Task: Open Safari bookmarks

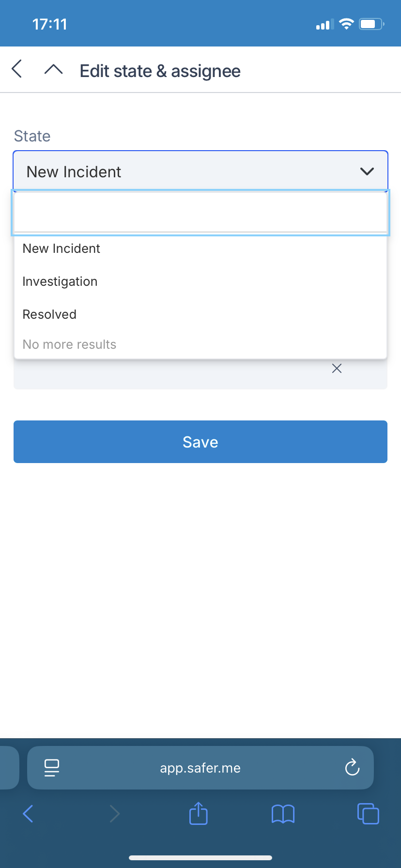Action: coord(283,814)
